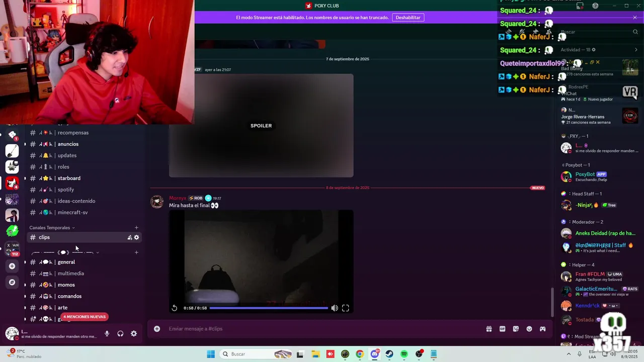Open PoxyBot member entry
This screenshot has height=362, width=644.
600,176
